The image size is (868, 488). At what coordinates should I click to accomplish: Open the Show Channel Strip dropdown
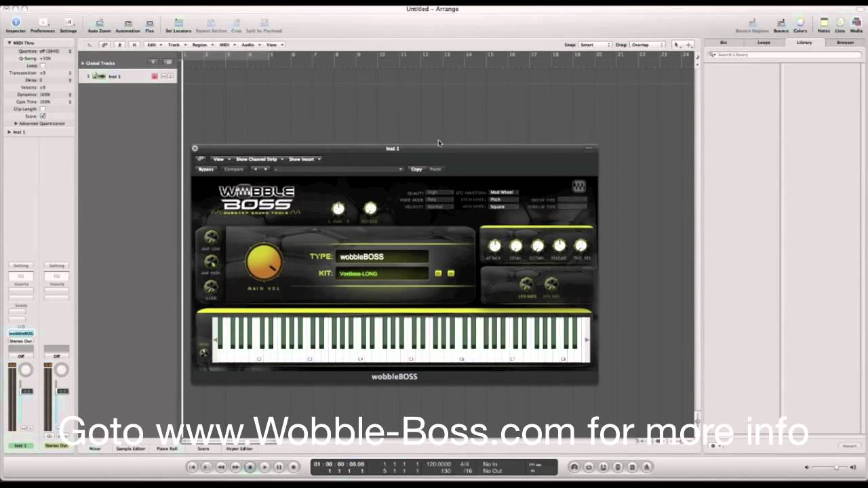tap(259, 159)
